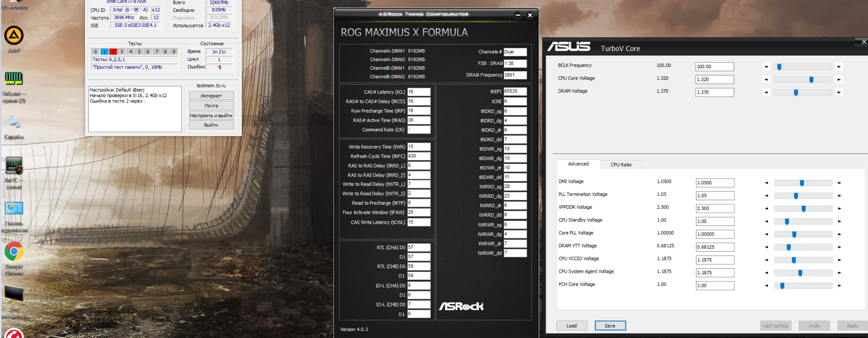Click the testmem.tz.ru label
This screenshot has height=338, width=868.
pos(211,86)
